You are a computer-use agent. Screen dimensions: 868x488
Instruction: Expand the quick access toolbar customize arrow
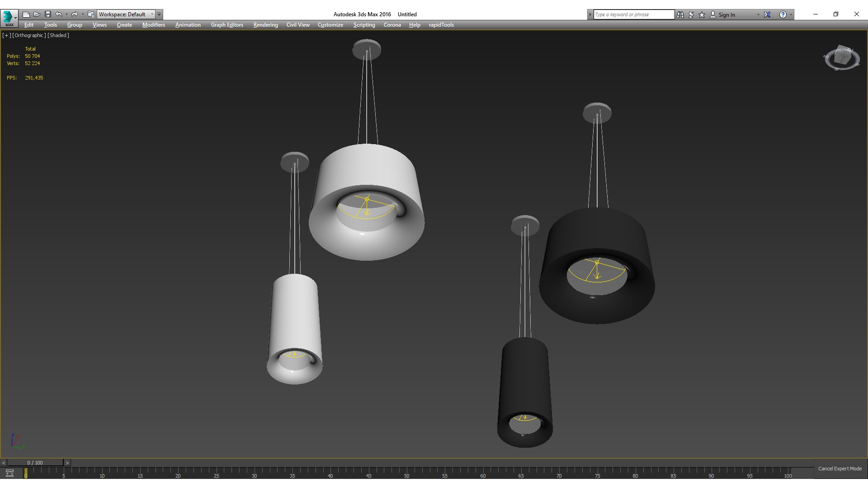click(x=159, y=14)
